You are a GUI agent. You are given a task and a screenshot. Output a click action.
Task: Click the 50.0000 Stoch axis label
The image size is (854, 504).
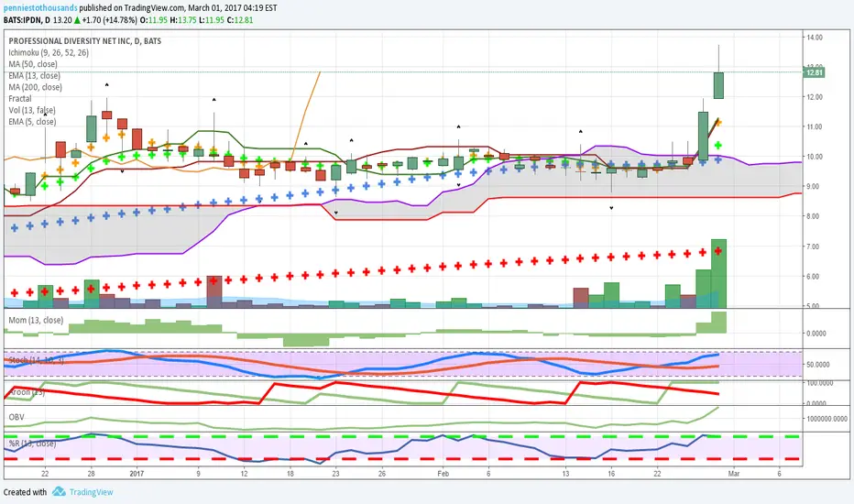click(x=818, y=365)
